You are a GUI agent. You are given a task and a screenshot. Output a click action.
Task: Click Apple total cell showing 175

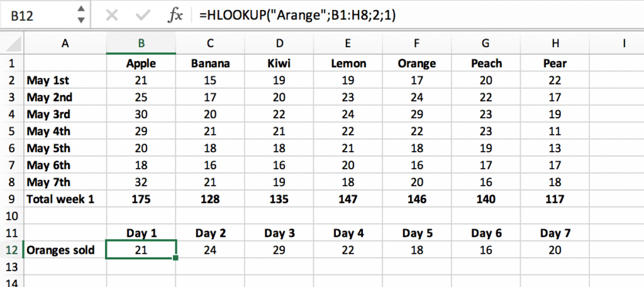point(142,199)
